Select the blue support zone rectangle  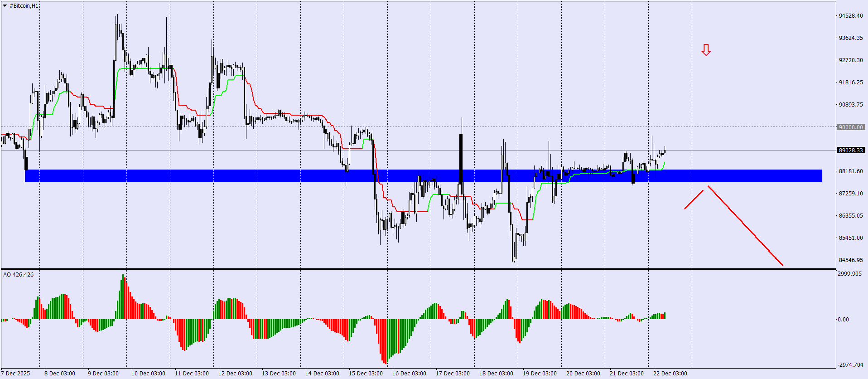pos(424,175)
